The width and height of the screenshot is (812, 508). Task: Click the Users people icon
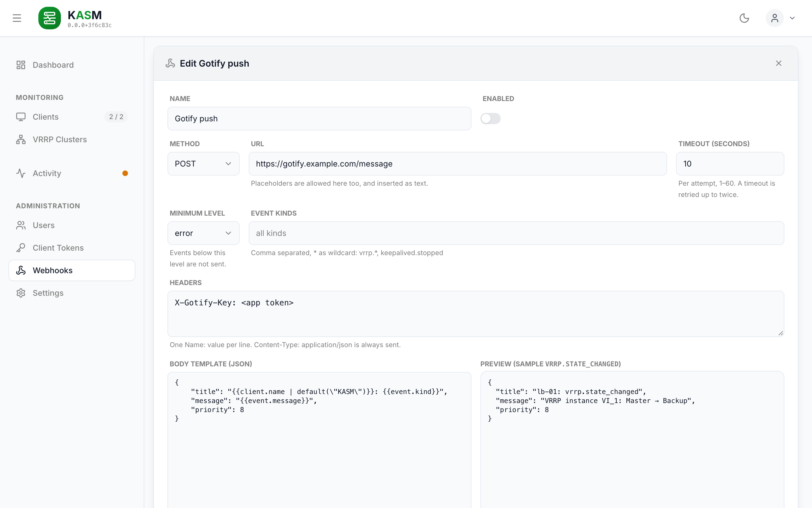(x=21, y=225)
